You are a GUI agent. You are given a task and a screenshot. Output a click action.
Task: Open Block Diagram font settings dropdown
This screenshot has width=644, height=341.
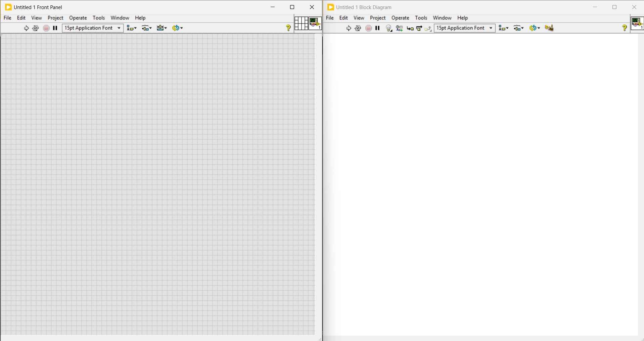pyautogui.click(x=465, y=28)
